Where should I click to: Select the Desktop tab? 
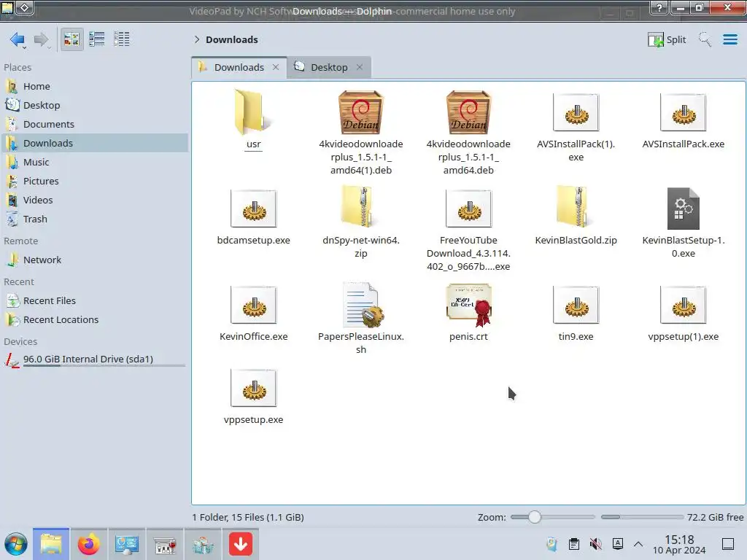click(329, 67)
